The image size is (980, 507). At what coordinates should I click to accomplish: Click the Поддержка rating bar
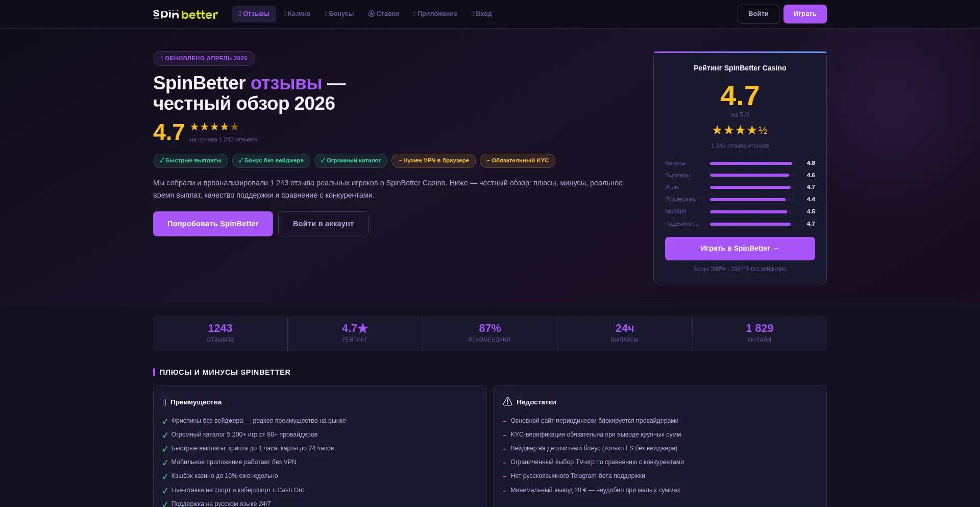pyautogui.click(x=752, y=200)
